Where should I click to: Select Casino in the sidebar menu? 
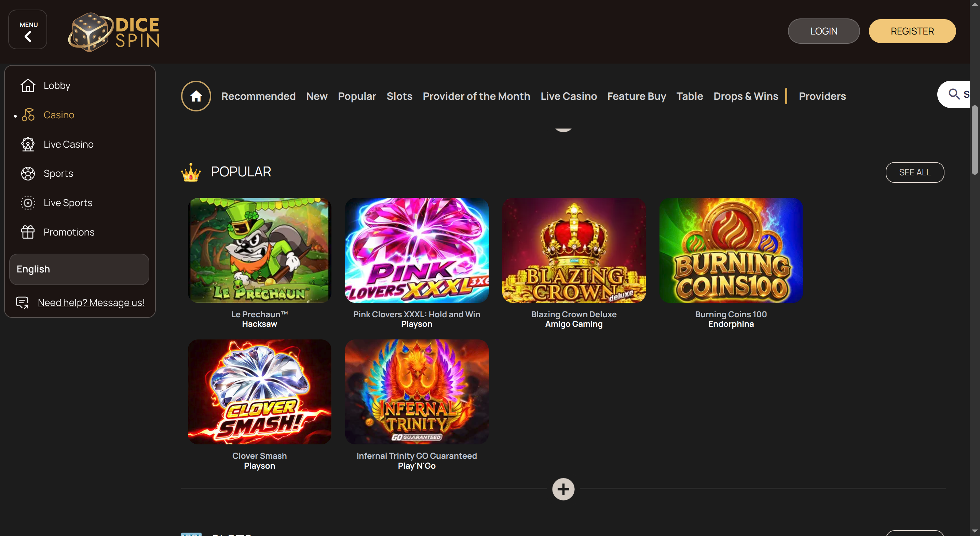point(58,115)
